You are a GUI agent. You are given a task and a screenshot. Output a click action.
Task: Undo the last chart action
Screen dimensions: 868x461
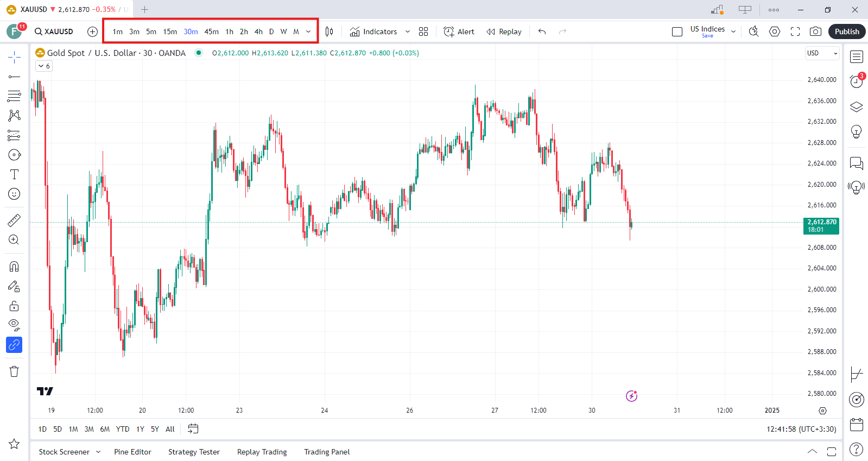tap(542, 31)
